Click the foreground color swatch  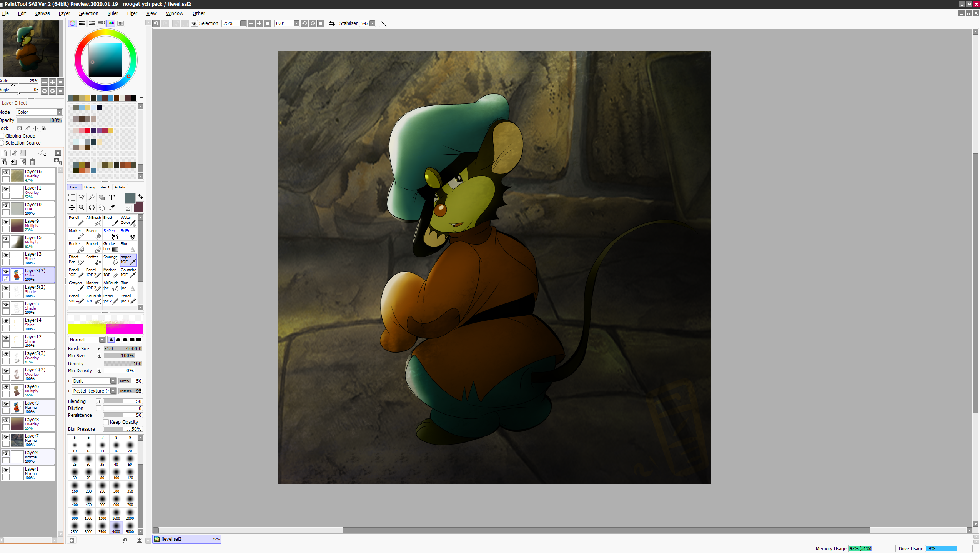pyautogui.click(x=130, y=198)
